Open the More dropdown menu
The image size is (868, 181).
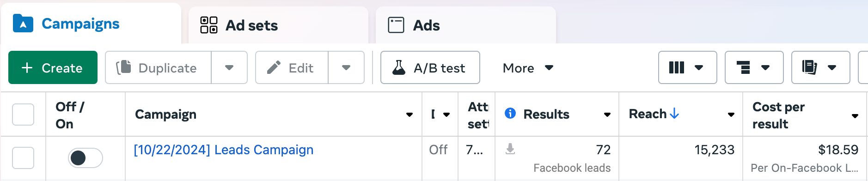point(528,68)
